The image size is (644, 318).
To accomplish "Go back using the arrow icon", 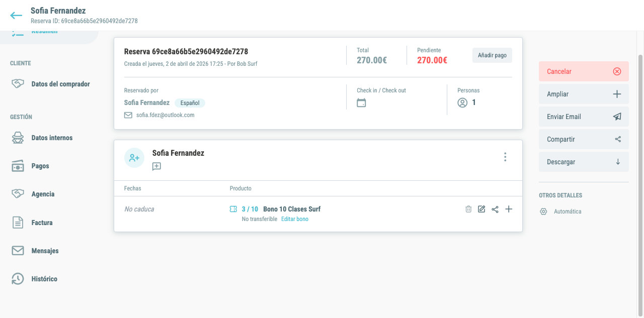I will pyautogui.click(x=16, y=15).
